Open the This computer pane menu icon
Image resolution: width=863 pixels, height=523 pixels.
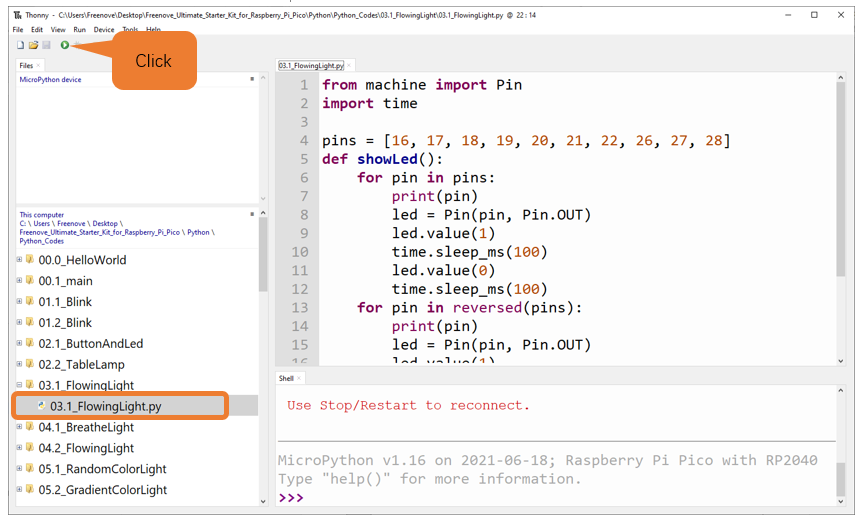pyautogui.click(x=252, y=214)
